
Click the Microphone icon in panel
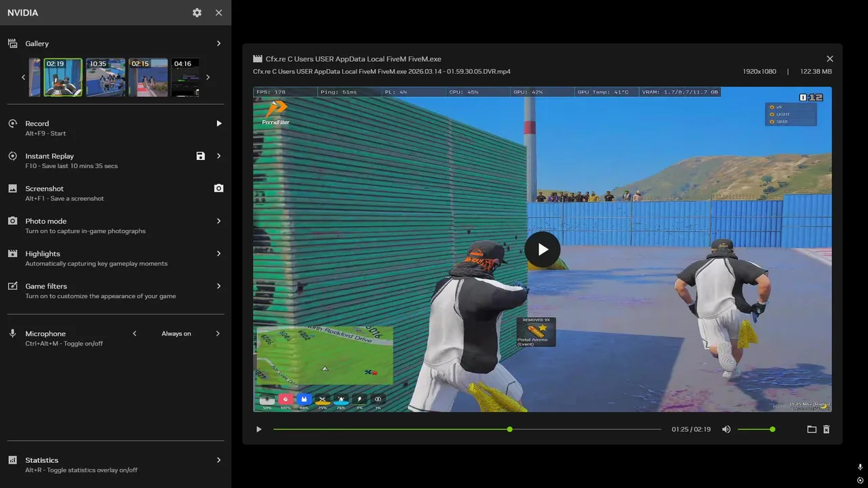click(12, 333)
